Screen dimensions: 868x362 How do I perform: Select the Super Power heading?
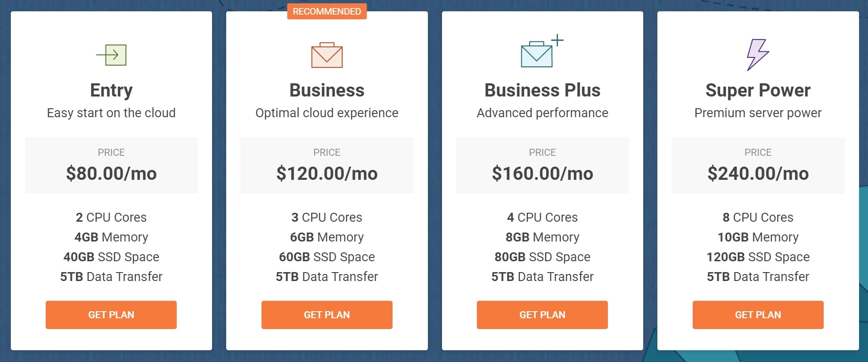758,90
